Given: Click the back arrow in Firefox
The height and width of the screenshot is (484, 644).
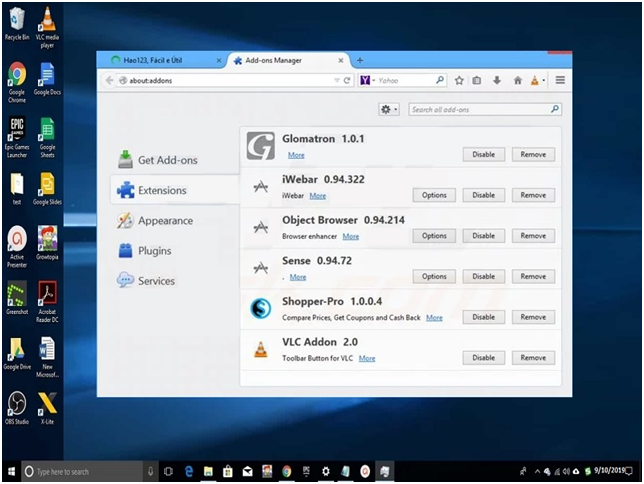Looking at the screenshot, I should tap(109, 81).
